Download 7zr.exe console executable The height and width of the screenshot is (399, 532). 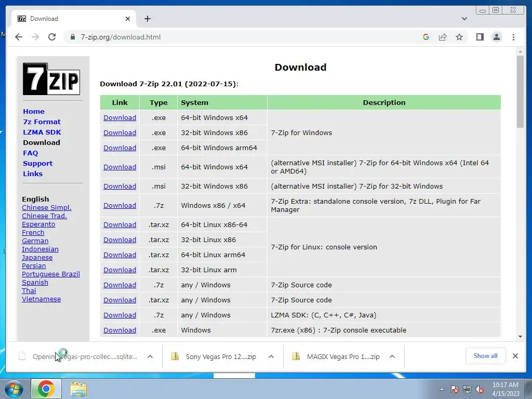pyautogui.click(x=120, y=330)
